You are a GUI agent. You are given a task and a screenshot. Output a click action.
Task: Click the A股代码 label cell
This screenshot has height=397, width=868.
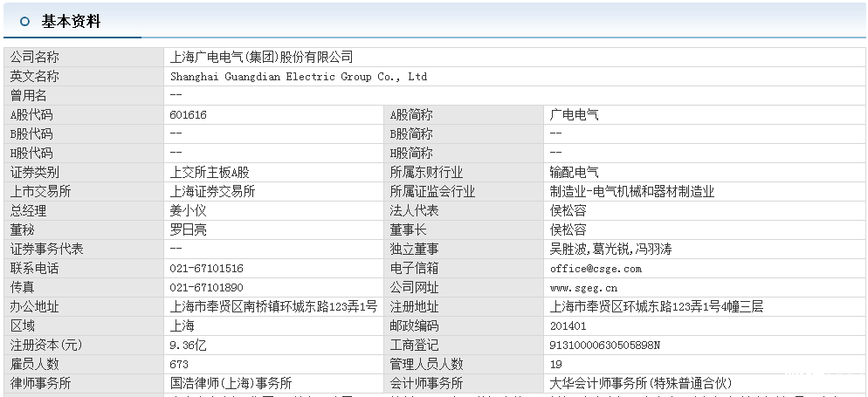tap(84, 115)
